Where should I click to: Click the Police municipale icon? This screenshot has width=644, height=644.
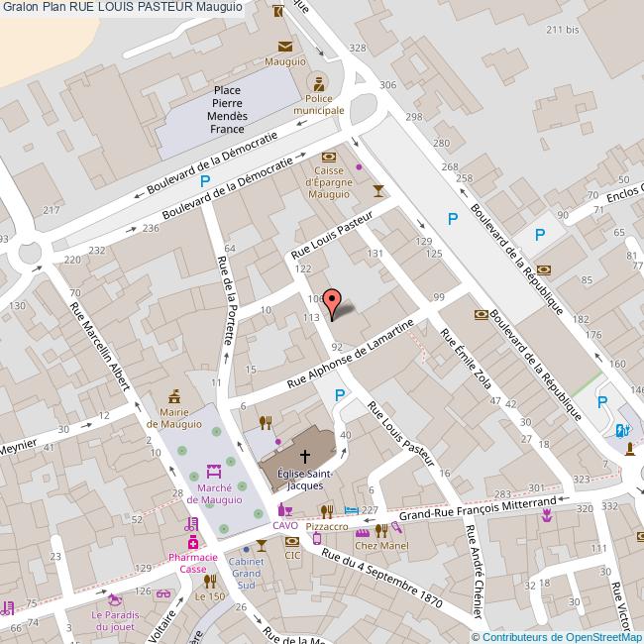pos(319,81)
